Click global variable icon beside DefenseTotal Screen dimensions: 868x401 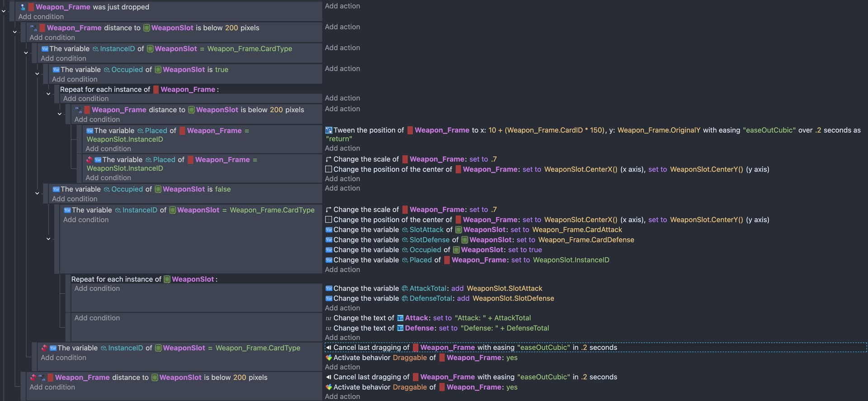[405, 298]
